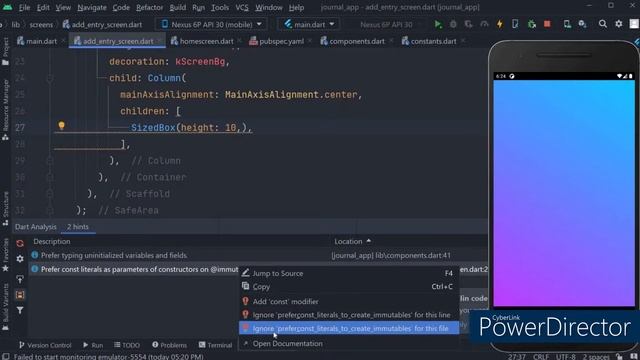Select Open Documentation in context menu
The width and height of the screenshot is (640, 360).
click(x=349, y=344)
